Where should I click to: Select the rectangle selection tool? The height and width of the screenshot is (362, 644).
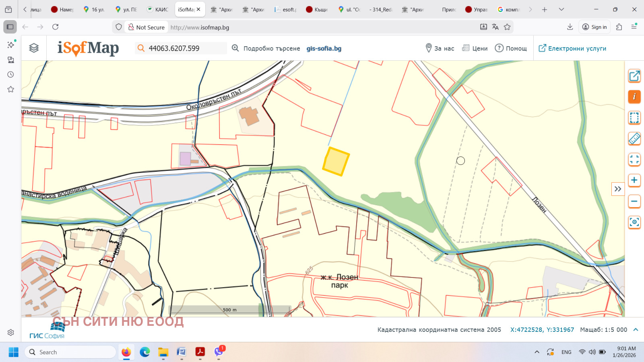pyautogui.click(x=634, y=118)
